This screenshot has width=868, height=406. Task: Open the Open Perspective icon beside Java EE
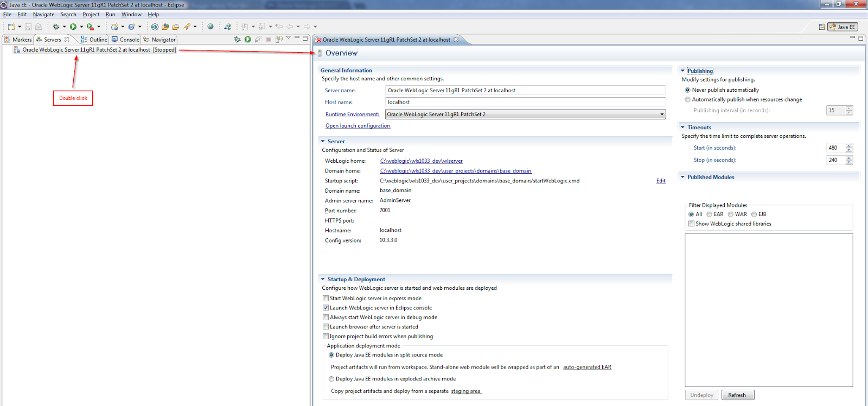coord(821,27)
